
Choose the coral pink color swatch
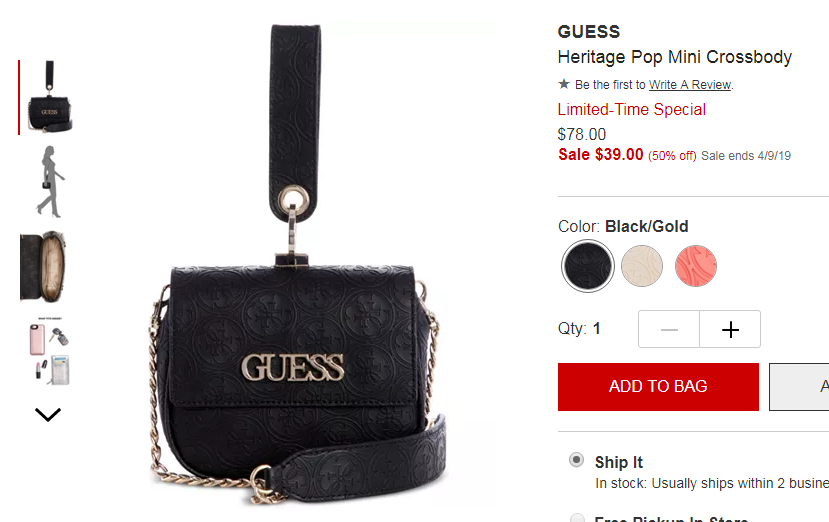[696, 266]
